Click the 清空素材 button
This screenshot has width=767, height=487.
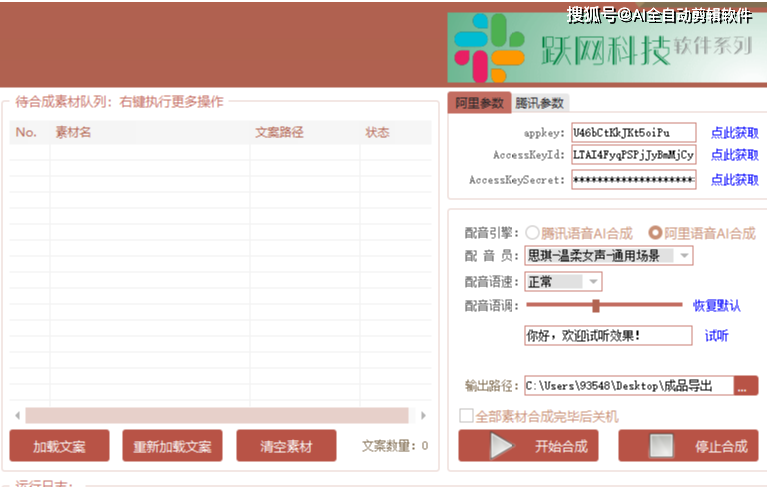click(x=286, y=445)
